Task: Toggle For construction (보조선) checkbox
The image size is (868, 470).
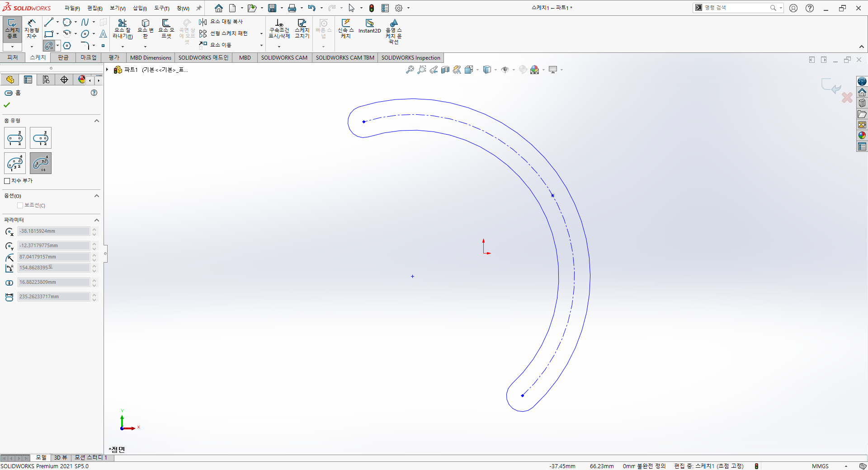Action: [20, 205]
